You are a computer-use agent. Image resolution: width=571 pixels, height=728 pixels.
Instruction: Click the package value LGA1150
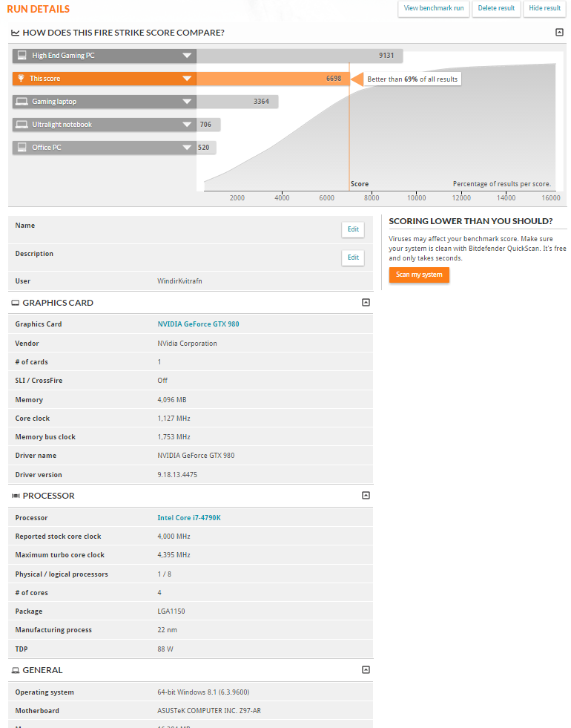click(171, 611)
